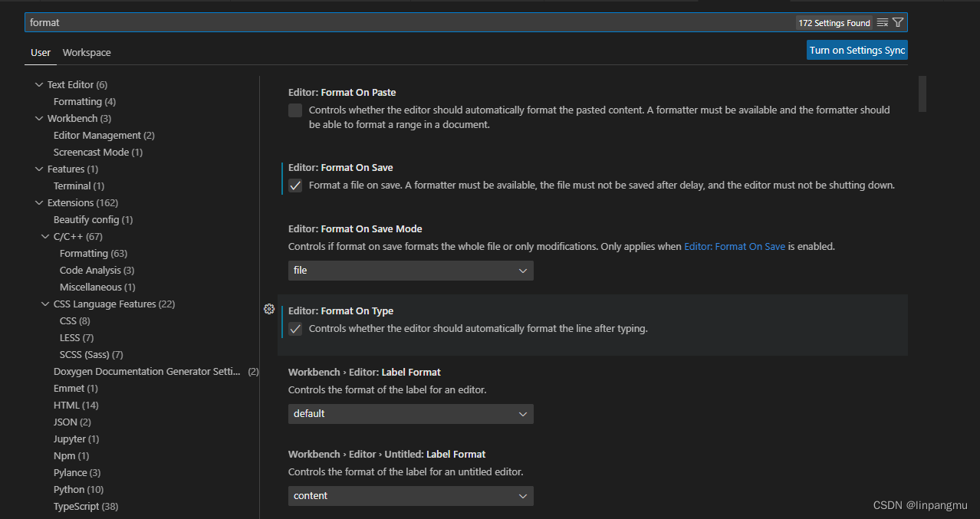
Task: Switch to the Workspace settings tab
Action: tap(87, 53)
